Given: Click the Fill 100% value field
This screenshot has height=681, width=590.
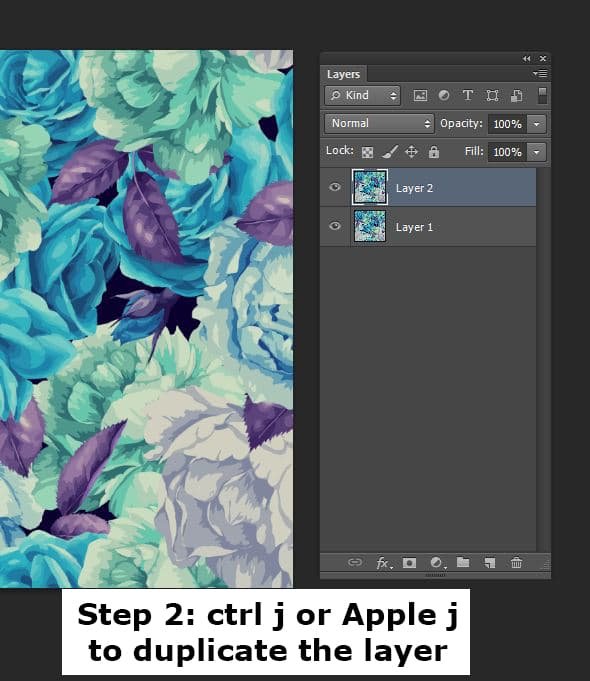Looking at the screenshot, I should click(507, 152).
